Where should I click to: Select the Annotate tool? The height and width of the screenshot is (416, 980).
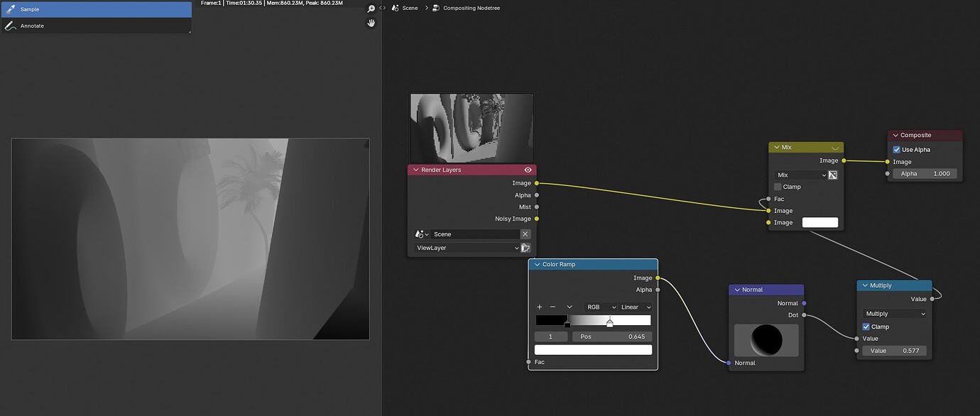click(x=96, y=26)
